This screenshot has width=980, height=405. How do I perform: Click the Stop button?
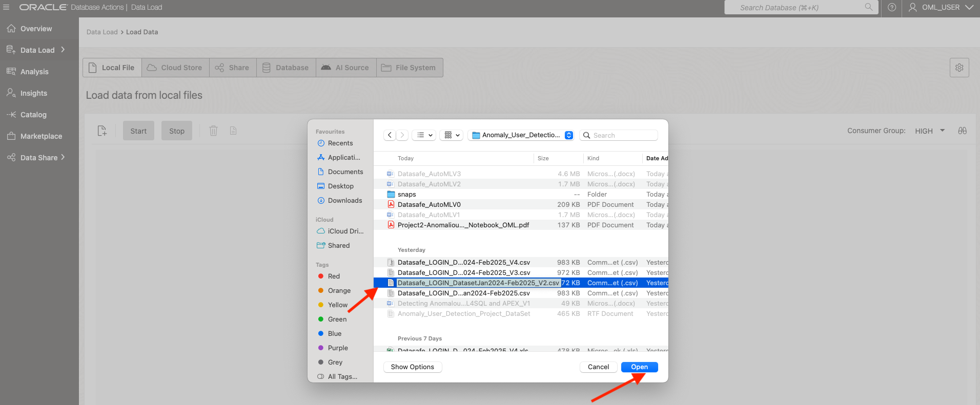coord(177,131)
